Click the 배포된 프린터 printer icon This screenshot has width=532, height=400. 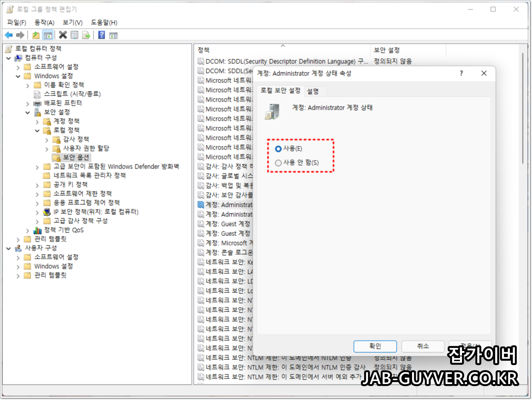37,103
